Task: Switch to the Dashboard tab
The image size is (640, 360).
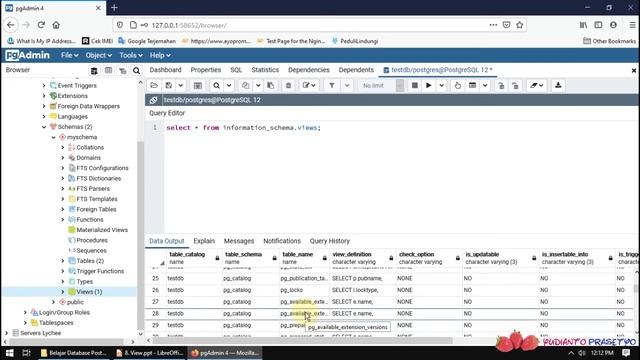Action: [165, 70]
